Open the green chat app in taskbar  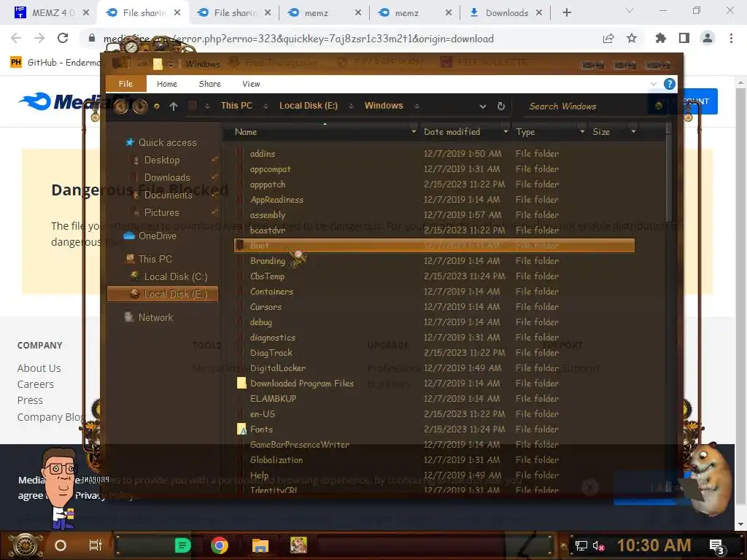(182, 545)
